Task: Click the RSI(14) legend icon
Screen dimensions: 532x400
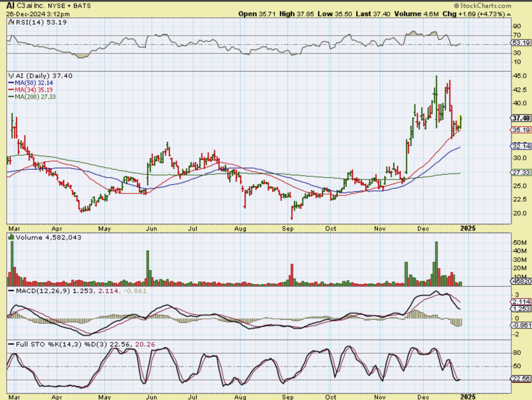Action: pyautogui.click(x=11, y=22)
